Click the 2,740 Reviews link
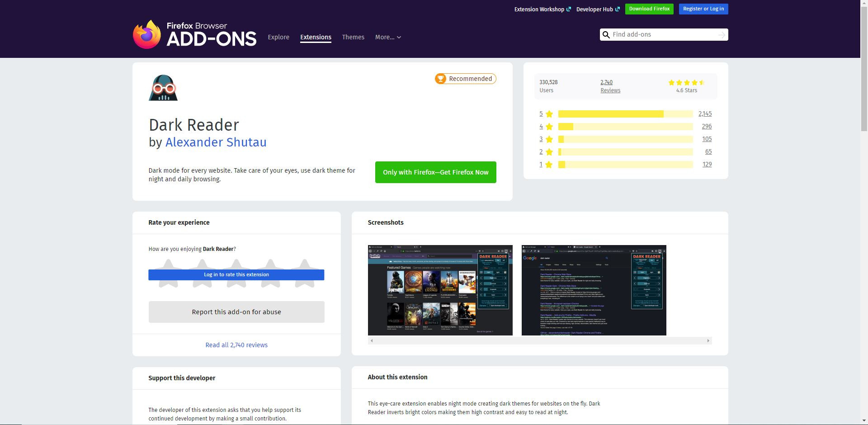868x425 pixels. coord(610,86)
